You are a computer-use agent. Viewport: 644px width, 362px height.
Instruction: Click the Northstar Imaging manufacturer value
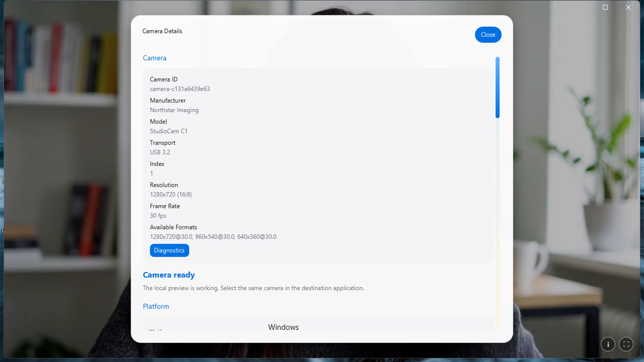click(x=174, y=110)
